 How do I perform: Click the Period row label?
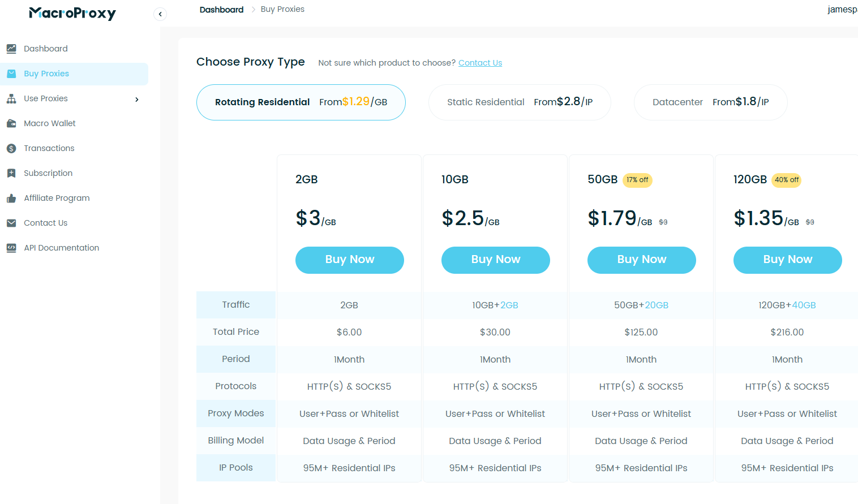pos(236,359)
